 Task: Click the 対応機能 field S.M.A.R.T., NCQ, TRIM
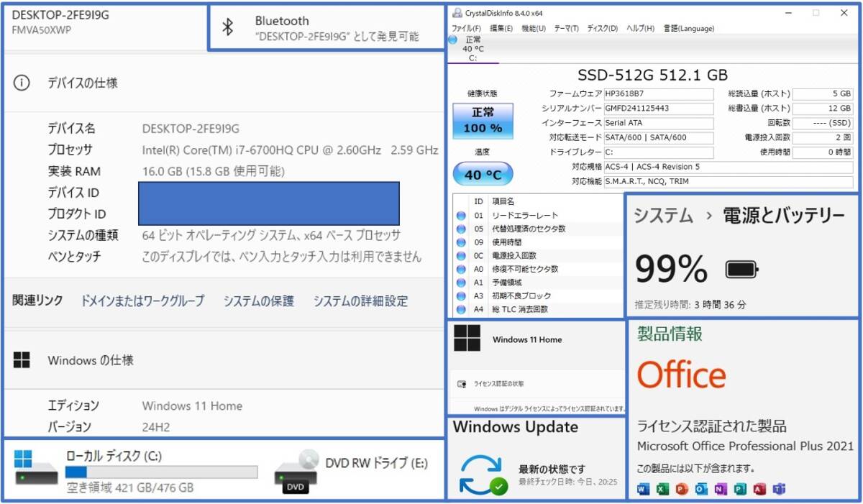point(729,182)
